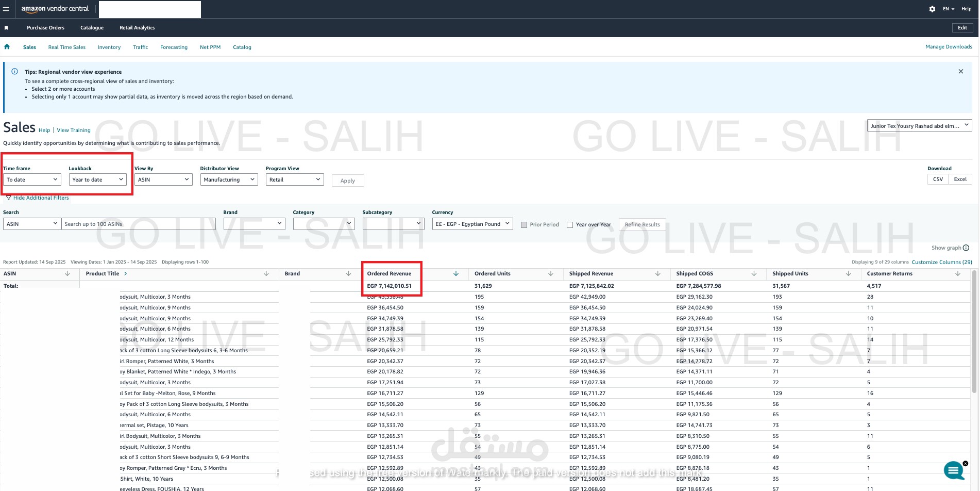This screenshot has width=980, height=491.
Task: Switch to the Net PPM tab
Action: coord(210,47)
